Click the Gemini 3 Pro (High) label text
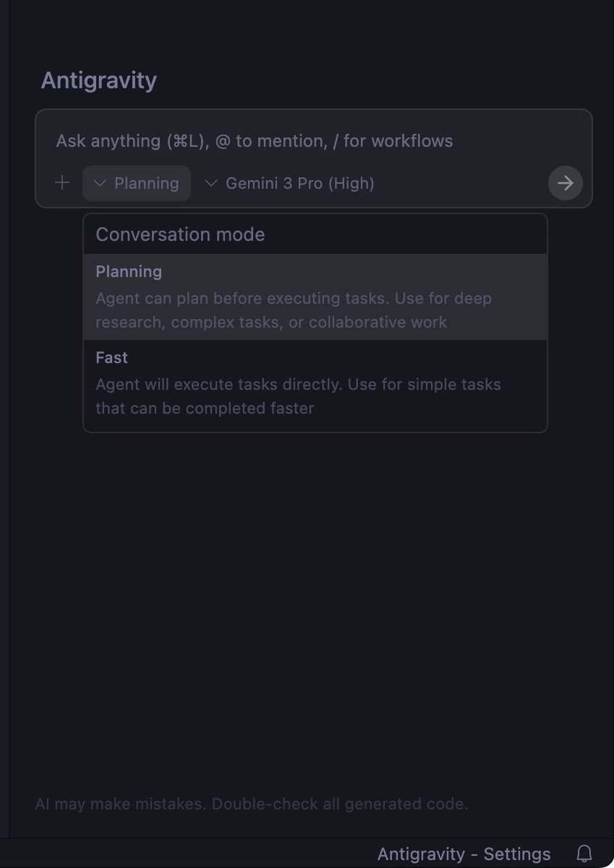The width and height of the screenshot is (614, 868). [301, 183]
